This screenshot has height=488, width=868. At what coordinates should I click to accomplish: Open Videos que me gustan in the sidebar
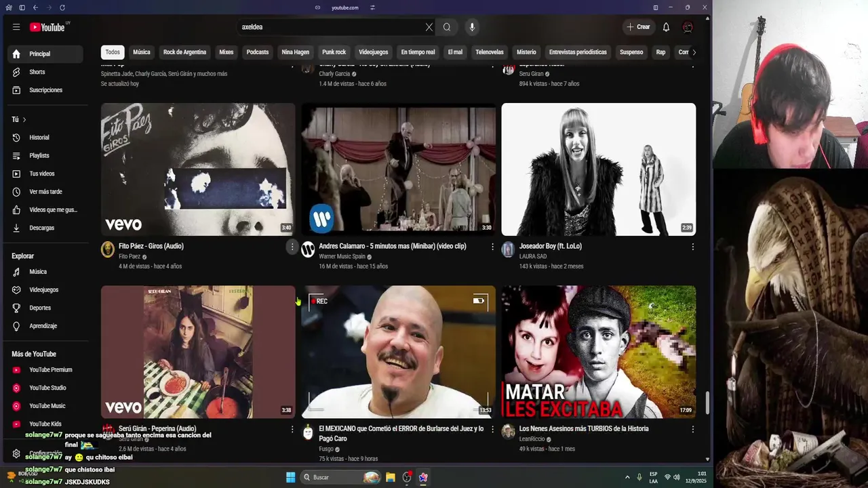click(x=45, y=210)
